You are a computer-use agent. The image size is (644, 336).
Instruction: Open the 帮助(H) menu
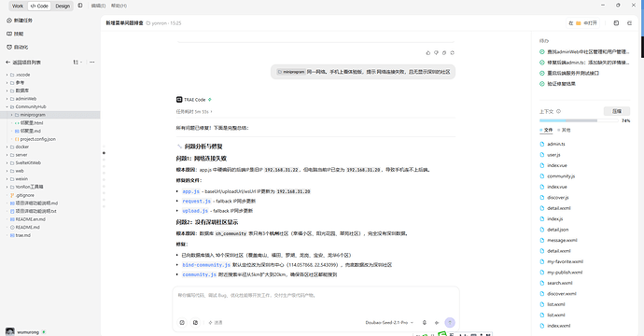119,6
